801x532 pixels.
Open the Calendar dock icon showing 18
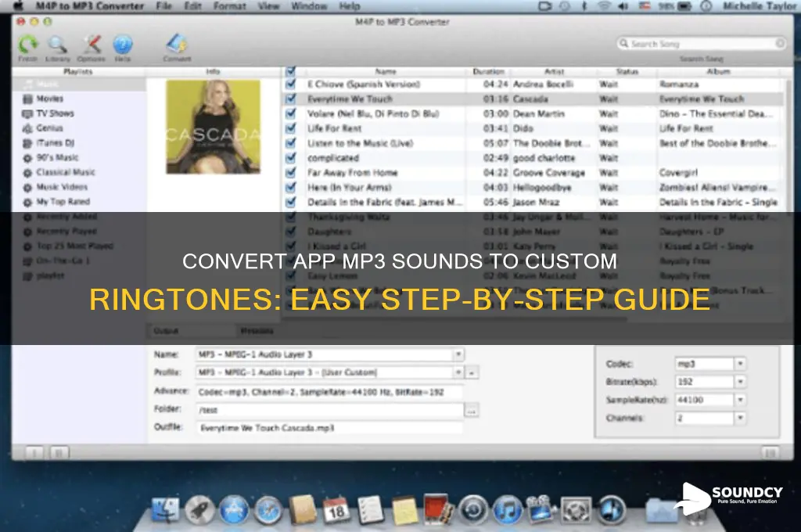pyautogui.click(x=336, y=510)
